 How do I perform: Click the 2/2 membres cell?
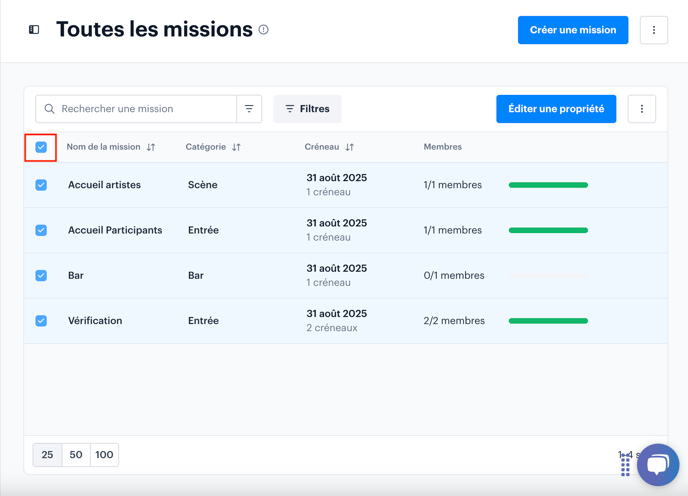(x=454, y=320)
